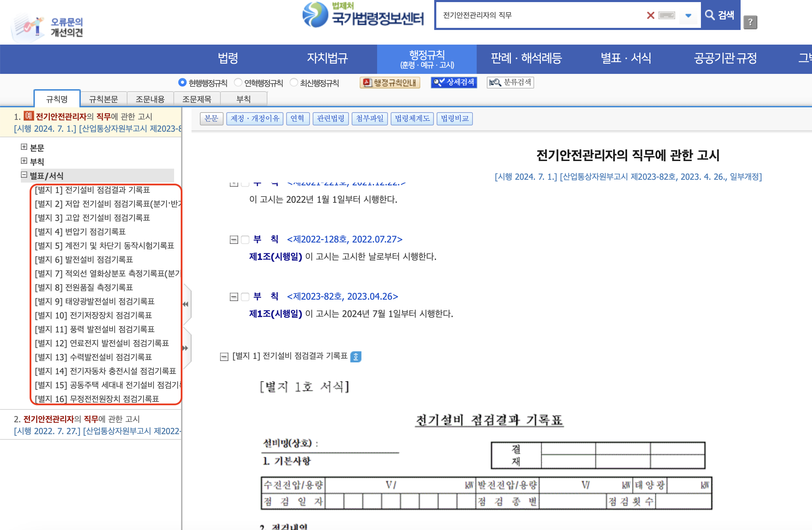Click the 제정 · 개정이유 button
This screenshot has height=530, width=812.
coord(255,118)
